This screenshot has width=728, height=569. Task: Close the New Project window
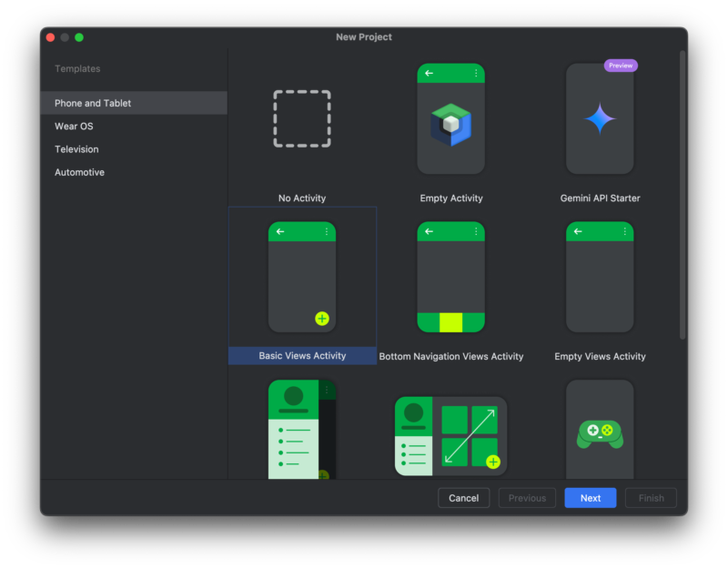point(50,37)
